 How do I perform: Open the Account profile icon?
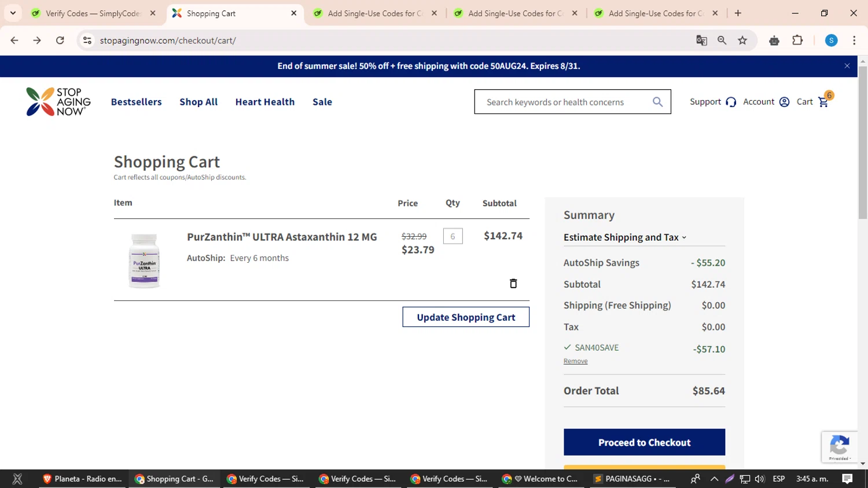[x=784, y=102]
